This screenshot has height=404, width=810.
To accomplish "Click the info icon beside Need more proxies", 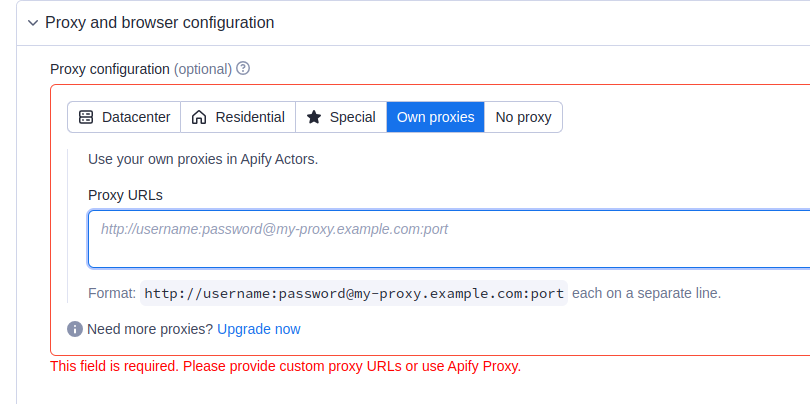I will pos(75,329).
